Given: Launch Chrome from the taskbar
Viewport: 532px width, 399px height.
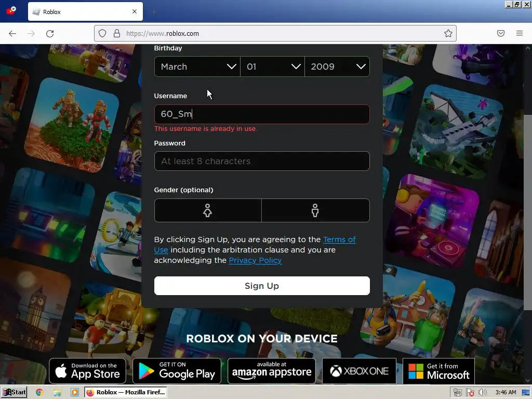Looking at the screenshot, I should tap(39, 392).
